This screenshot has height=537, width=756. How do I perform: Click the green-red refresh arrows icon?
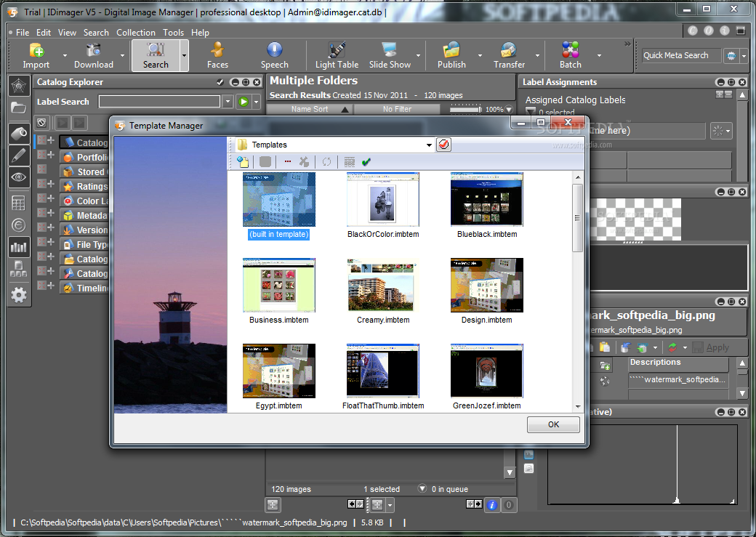[672, 347]
